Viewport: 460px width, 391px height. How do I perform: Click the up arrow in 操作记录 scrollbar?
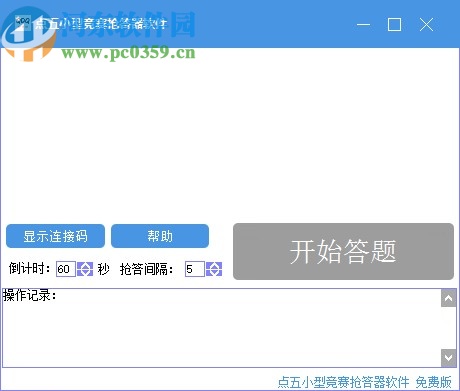pos(448,298)
